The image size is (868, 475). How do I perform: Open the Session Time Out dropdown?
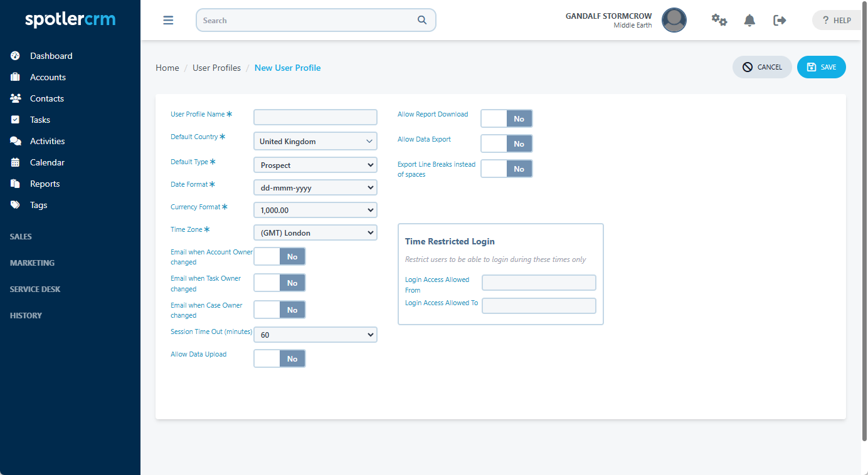(x=315, y=335)
